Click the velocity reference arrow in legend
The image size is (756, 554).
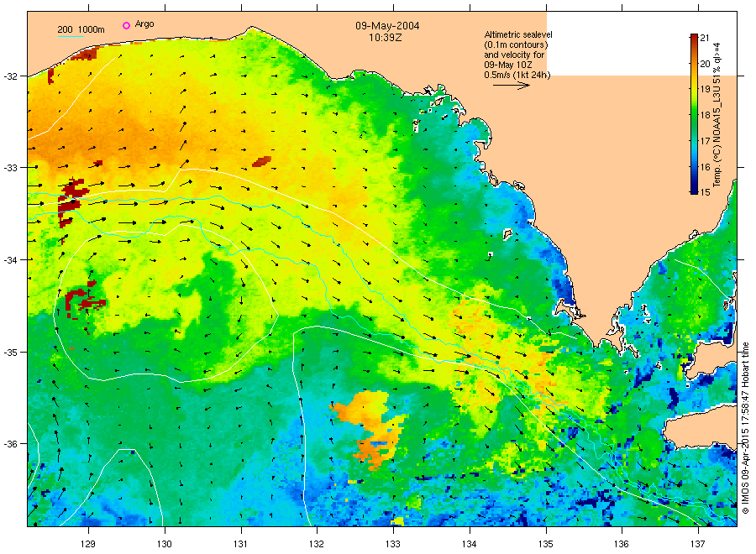pyautogui.click(x=512, y=86)
